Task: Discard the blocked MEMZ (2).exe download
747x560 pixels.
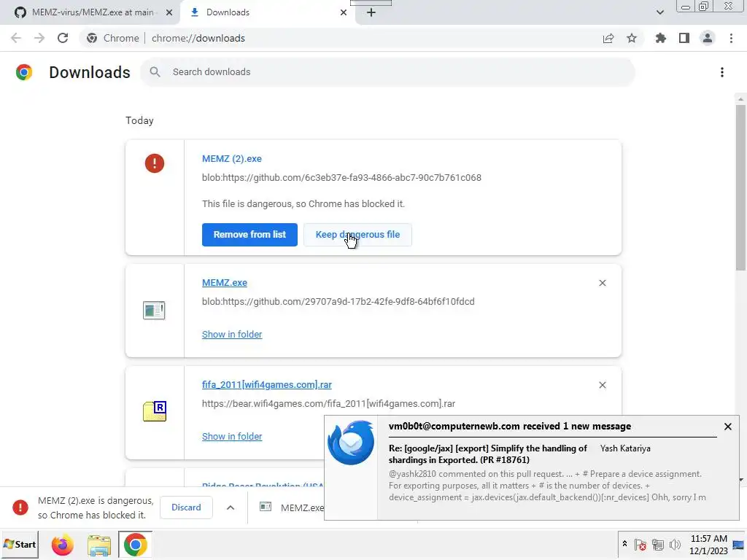Action: pyautogui.click(x=186, y=507)
